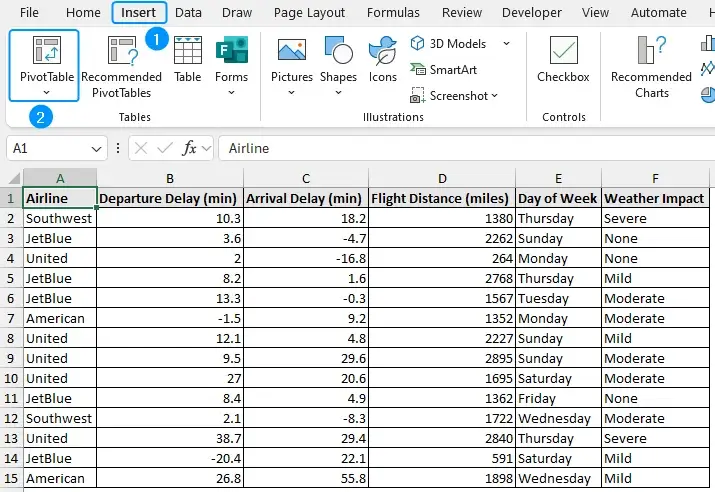
Task: Click the formula bar options dots
Action: tap(118, 148)
